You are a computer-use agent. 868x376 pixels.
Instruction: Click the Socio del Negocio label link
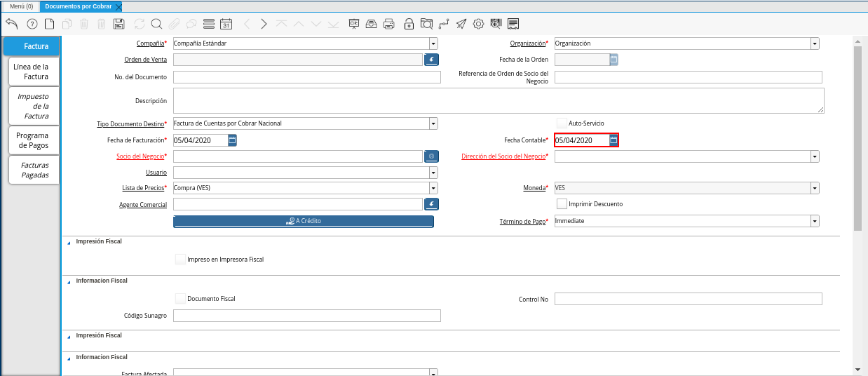point(140,156)
